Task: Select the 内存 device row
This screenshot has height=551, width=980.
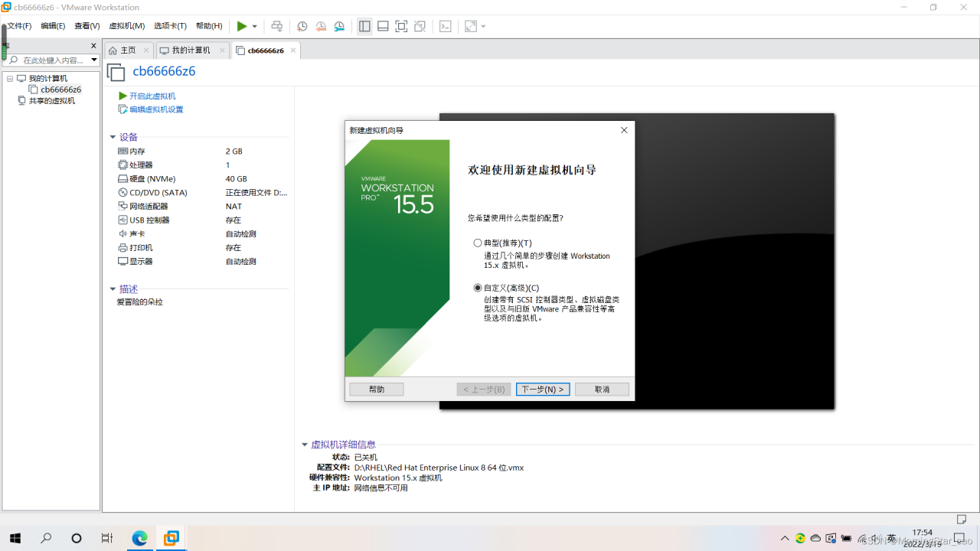Action: [x=202, y=152]
